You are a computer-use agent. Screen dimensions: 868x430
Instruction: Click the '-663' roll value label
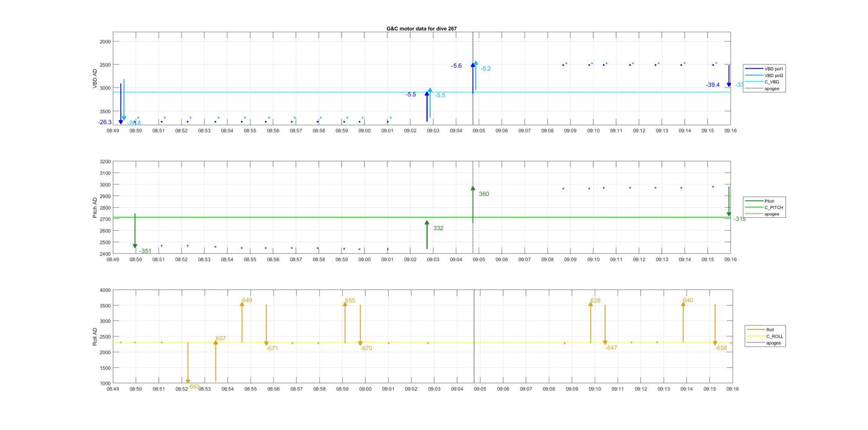pos(194,387)
